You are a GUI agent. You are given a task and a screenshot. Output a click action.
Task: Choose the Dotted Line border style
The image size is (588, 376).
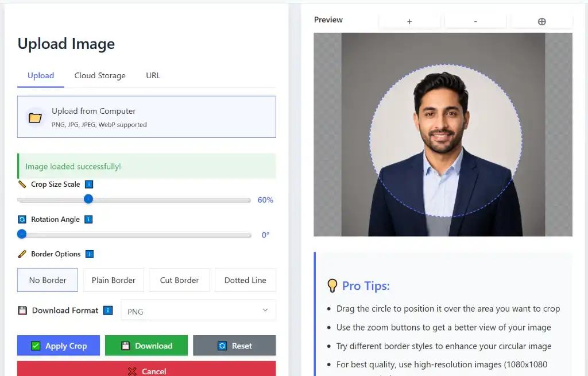pos(245,280)
